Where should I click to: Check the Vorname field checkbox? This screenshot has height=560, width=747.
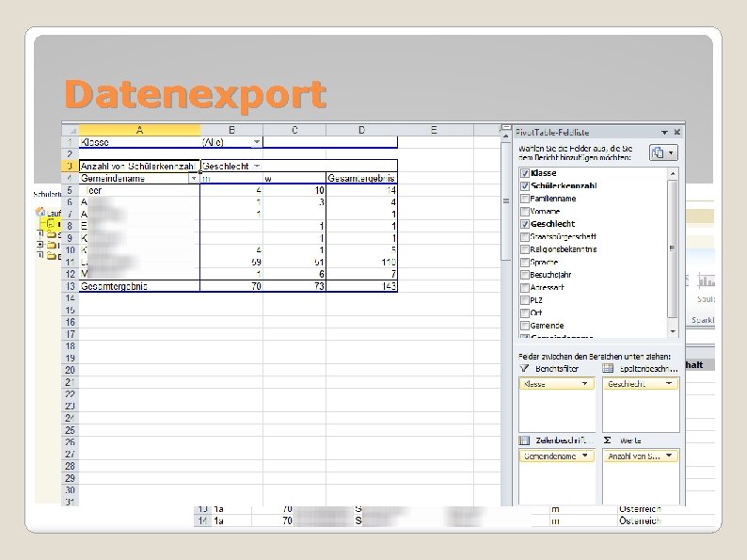(x=525, y=211)
